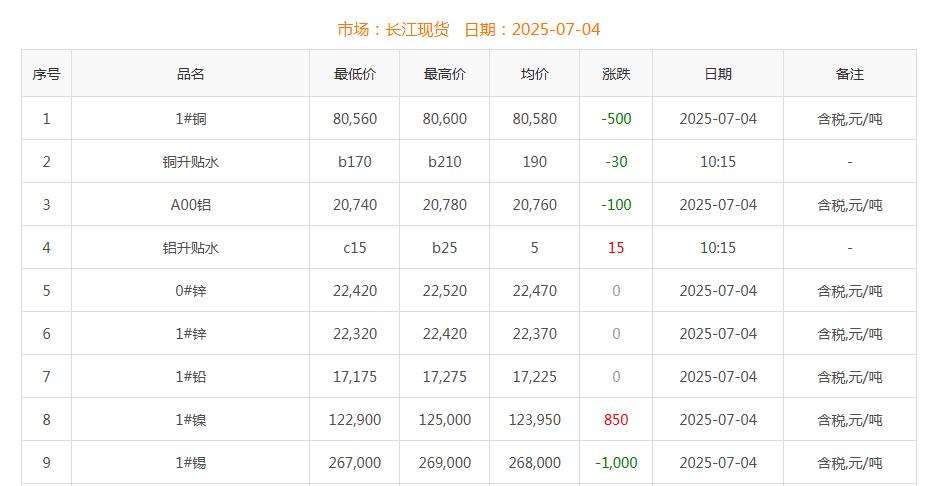
Task: Click the 序号 column header
Action: coord(46,74)
